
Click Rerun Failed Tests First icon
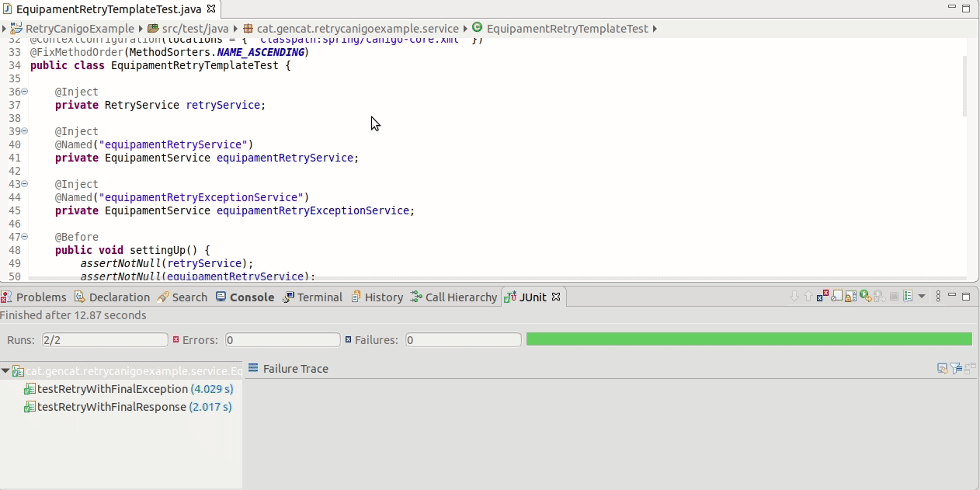[879, 296]
